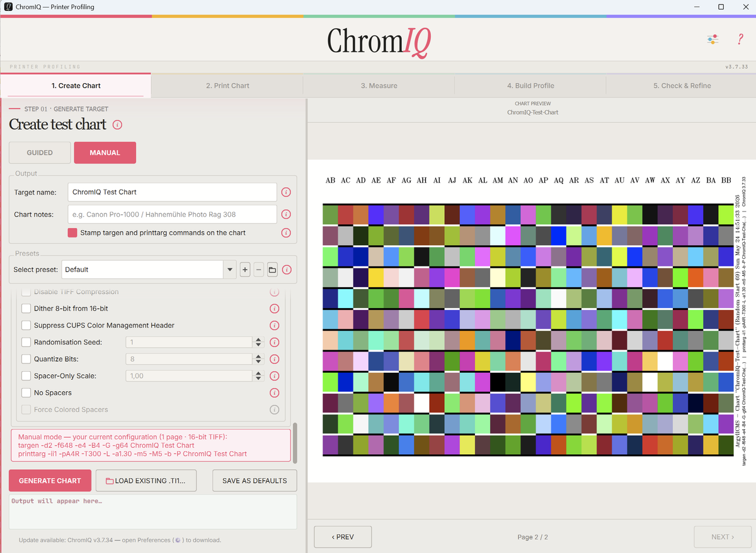Click the printtarg command line in manual mode box
This screenshot has height=553, width=756.
click(132, 453)
